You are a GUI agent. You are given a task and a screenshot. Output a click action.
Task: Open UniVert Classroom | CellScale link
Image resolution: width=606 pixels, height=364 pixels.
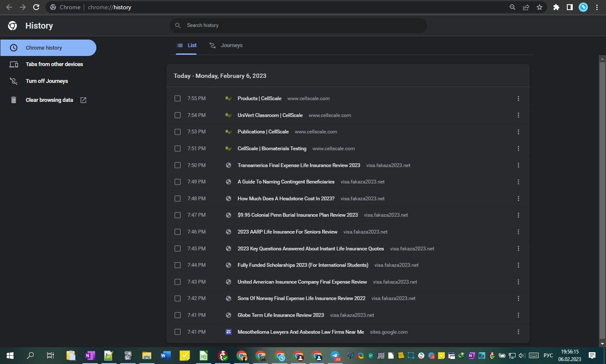click(x=270, y=115)
